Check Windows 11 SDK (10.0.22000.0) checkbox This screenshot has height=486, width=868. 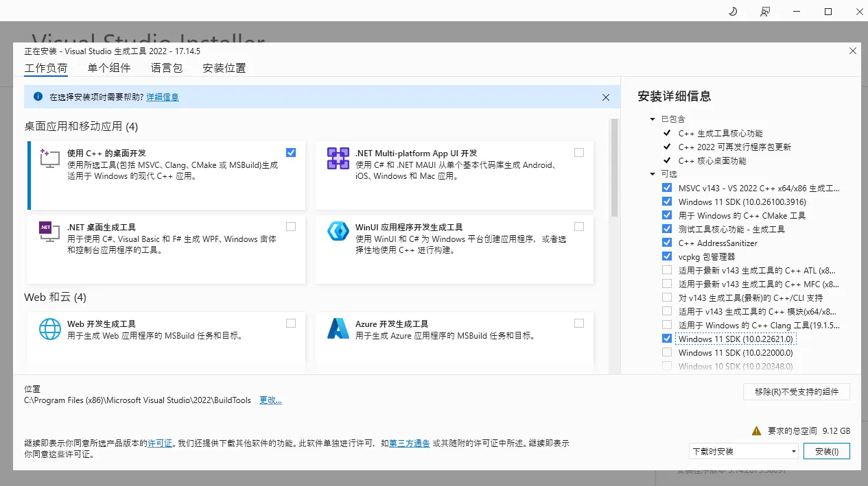pos(667,352)
